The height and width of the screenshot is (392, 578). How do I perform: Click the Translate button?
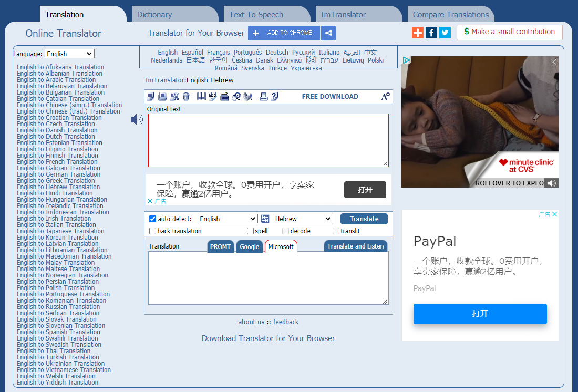click(364, 219)
